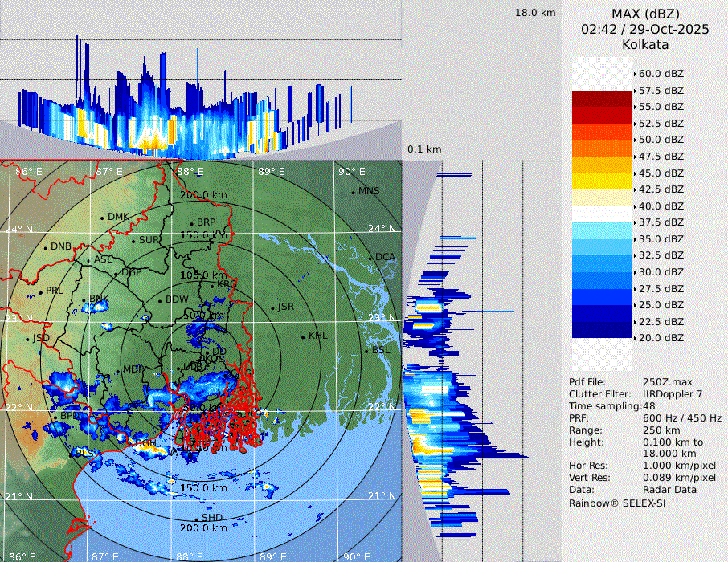The height and width of the screenshot is (562, 728).
Task: Click the Rainbow SELEX-SI footer text
Action: pos(617,503)
